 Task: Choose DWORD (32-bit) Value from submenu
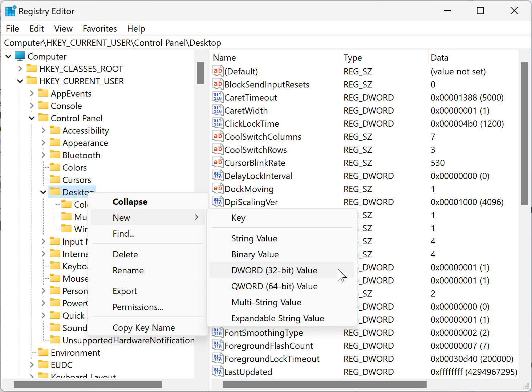point(282,270)
